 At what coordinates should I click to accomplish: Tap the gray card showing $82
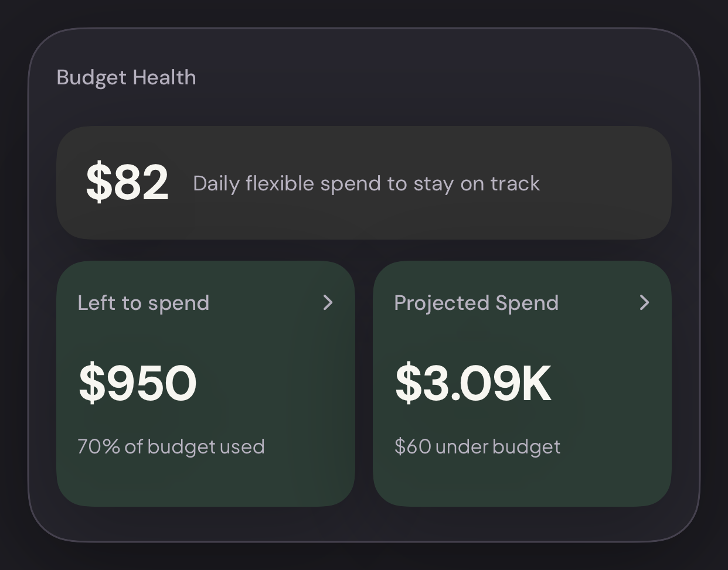(364, 183)
